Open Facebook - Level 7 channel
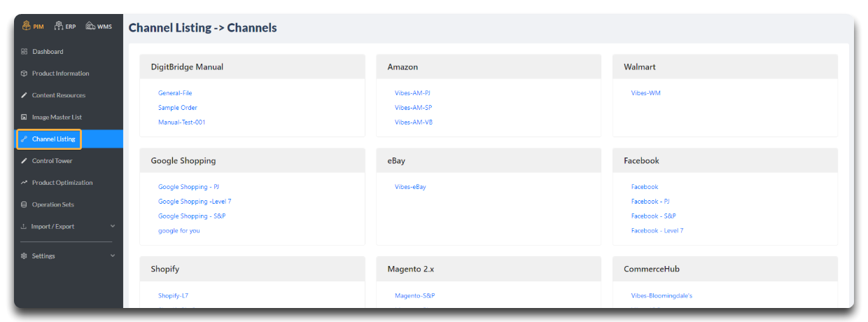This screenshot has height=322, width=868. pos(657,230)
